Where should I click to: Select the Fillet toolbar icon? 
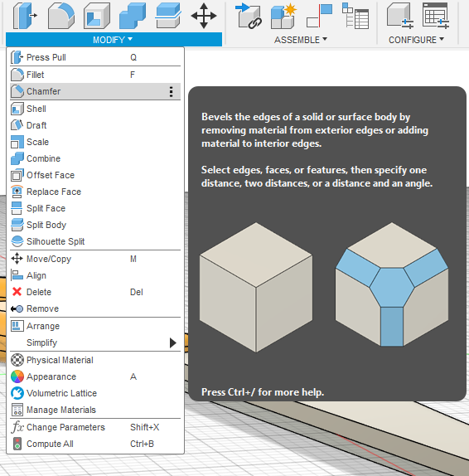61,16
